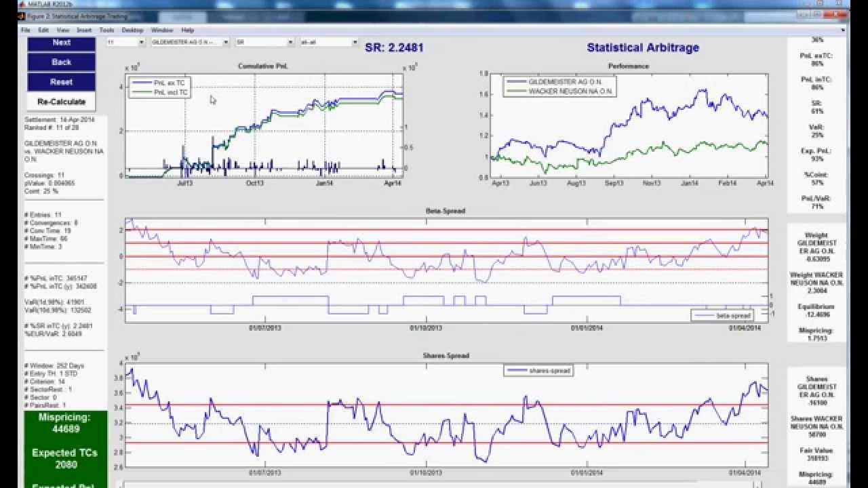Click the '%Coint: 57%' value
This screenshot has height=488, width=868.
[816, 178]
